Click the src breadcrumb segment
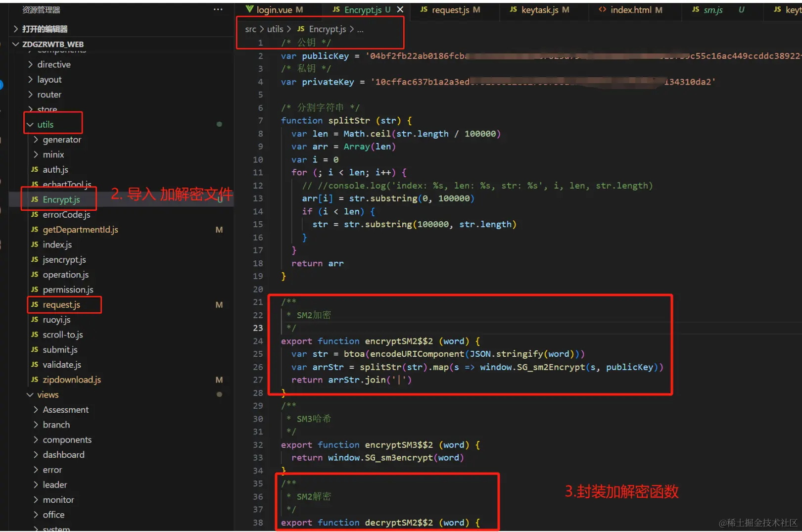Viewport: 802px width, 532px height. (x=250, y=29)
